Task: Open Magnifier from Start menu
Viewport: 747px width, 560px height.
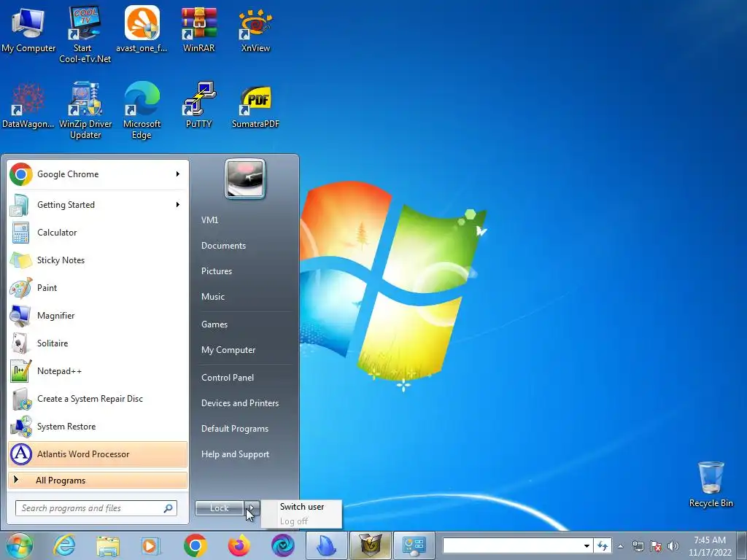Action: coord(98,315)
